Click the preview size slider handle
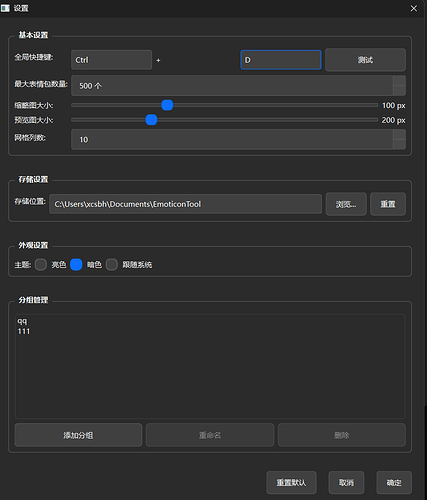 pyautogui.click(x=151, y=120)
